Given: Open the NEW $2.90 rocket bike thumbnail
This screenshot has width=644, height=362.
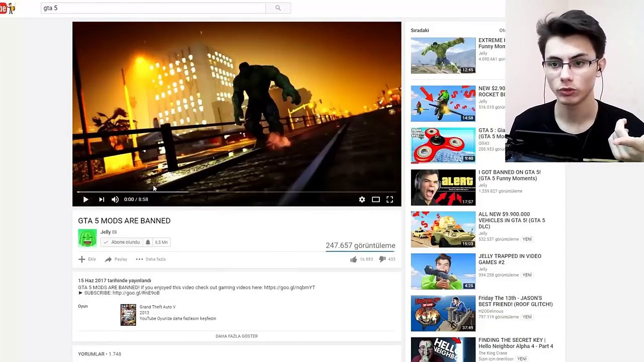Looking at the screenshot, I should [443, 104].
